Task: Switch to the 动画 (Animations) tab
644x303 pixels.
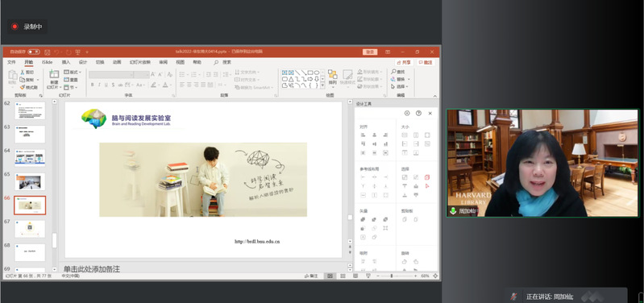Action: point(117,62)
